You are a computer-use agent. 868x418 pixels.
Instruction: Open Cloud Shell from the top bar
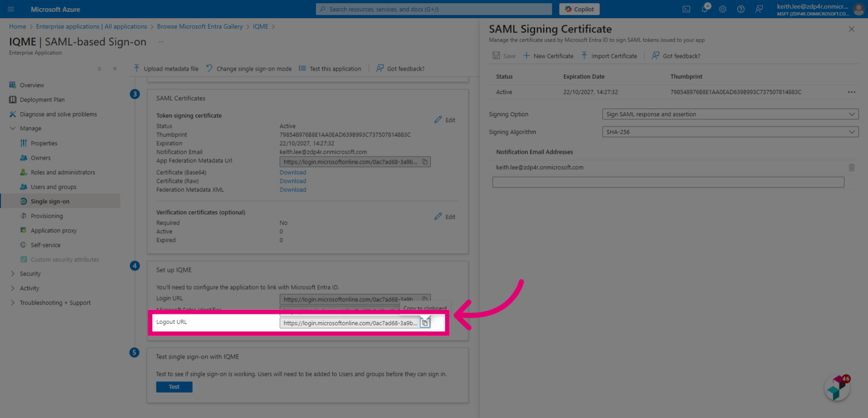(x=686, y=9)
